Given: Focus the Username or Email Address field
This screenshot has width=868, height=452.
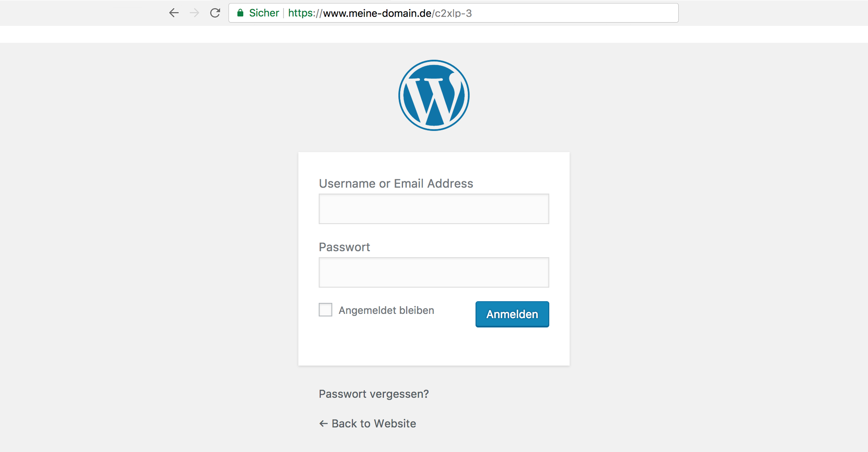Looking at the screenshot, I should pos(434,208).
